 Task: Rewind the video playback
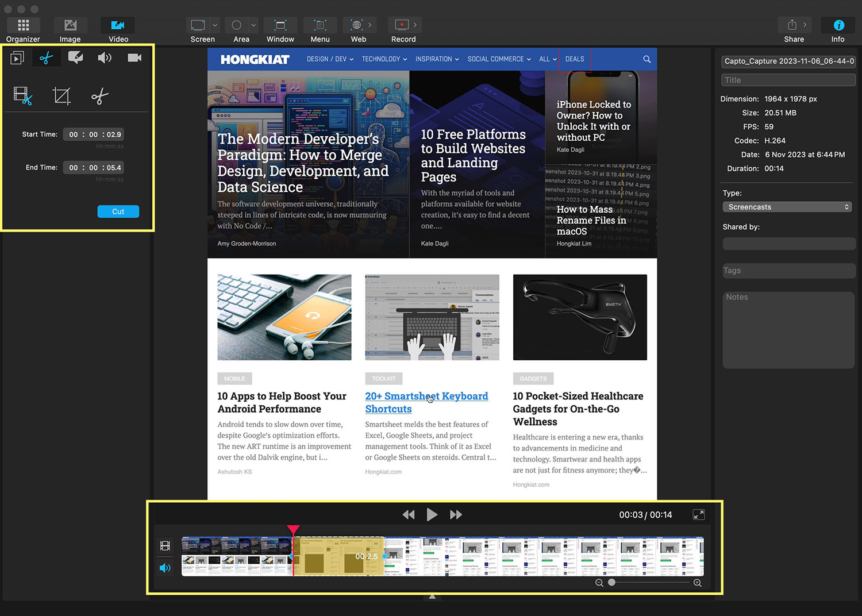pyautogui.click(x=409, y=515)
